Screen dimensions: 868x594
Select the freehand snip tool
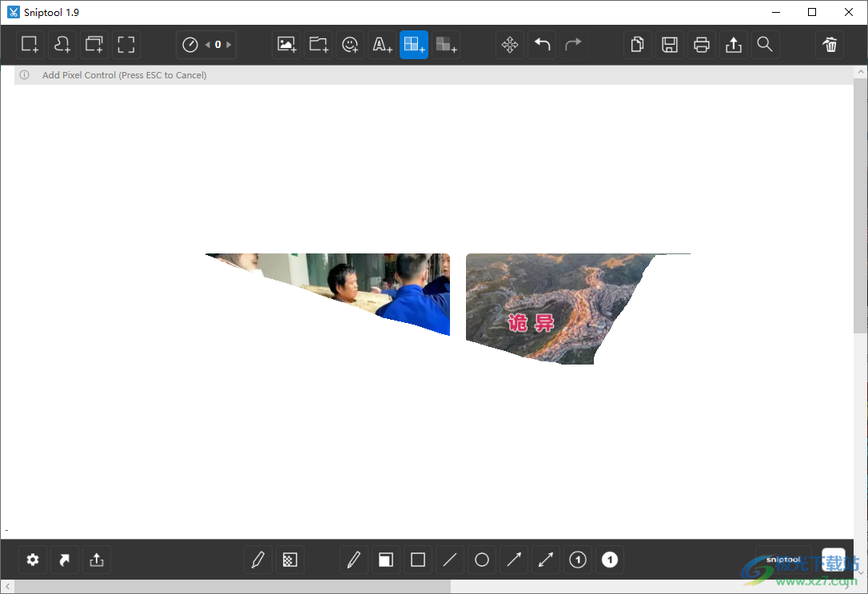[62, 44]
